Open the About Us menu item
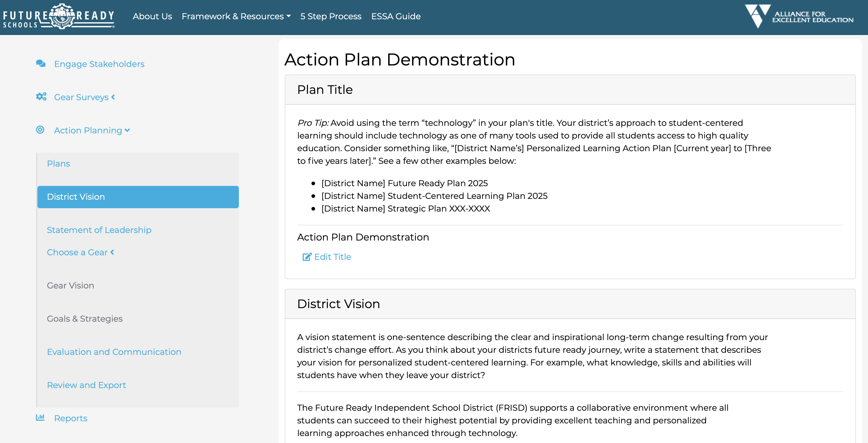 (152, 16)
